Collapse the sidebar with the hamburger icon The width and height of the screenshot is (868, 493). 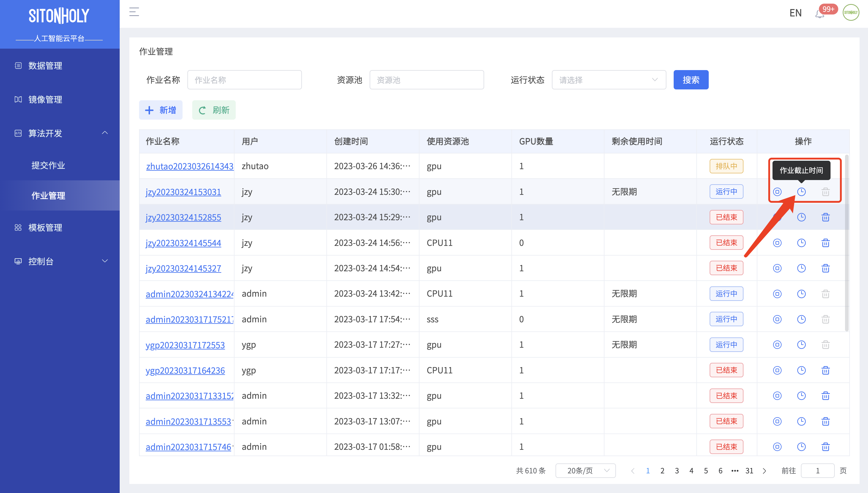coord(134,12)
